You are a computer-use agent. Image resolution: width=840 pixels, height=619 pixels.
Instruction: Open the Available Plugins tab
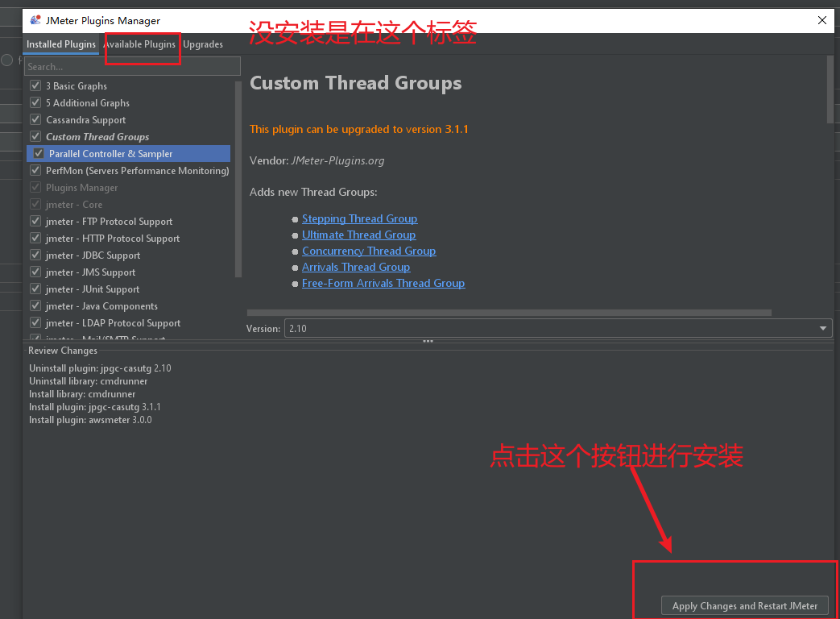coord(140,44)
